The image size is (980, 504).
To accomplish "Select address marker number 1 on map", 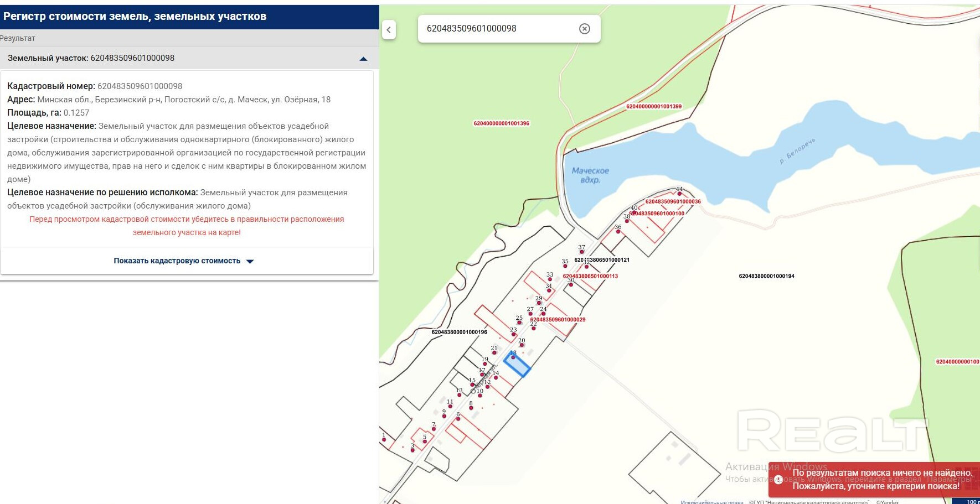I will [384, 439].
